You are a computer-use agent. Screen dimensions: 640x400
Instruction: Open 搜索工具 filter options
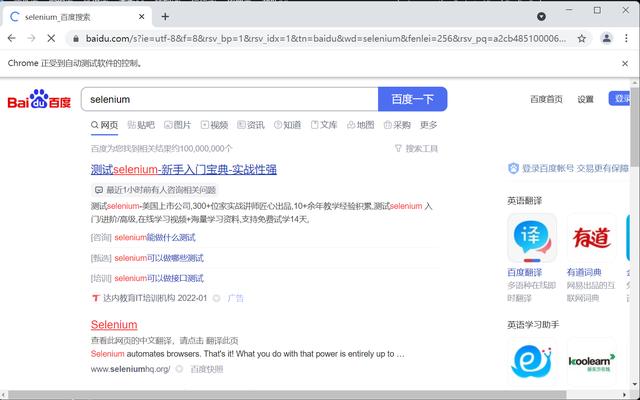[416, 149]
